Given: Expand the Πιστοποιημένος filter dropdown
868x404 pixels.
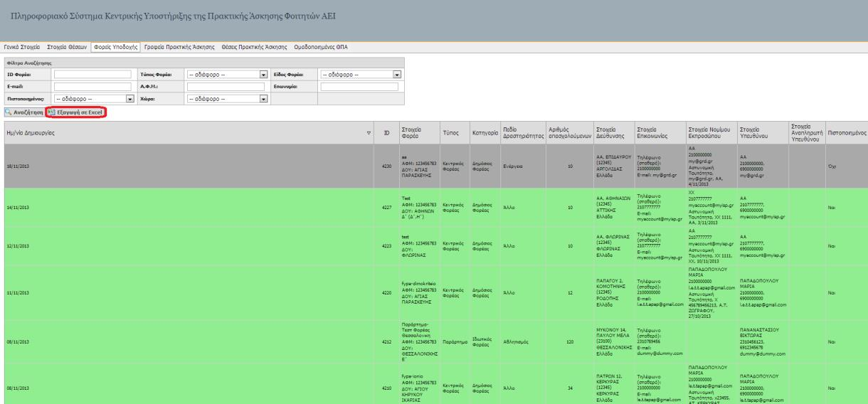Looking at the screenshot, I should click(x=95, y=99).
